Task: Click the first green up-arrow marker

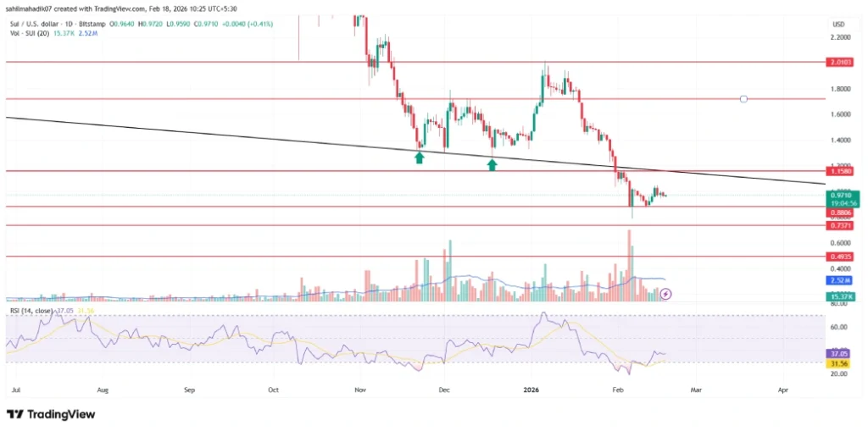Action: [x=419, y=158]
